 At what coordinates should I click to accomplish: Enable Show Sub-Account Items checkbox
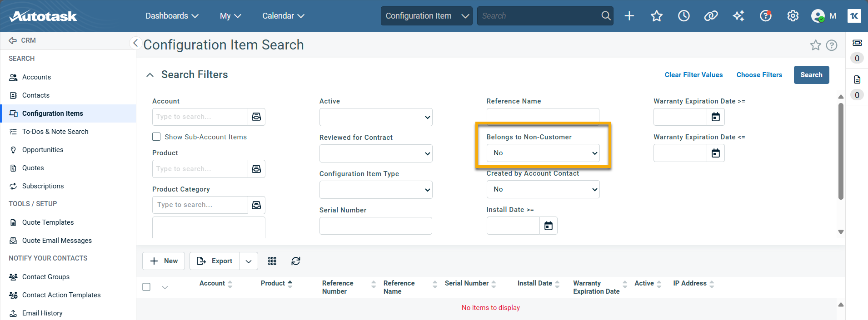pyautogui.click(x=156, y=137)
